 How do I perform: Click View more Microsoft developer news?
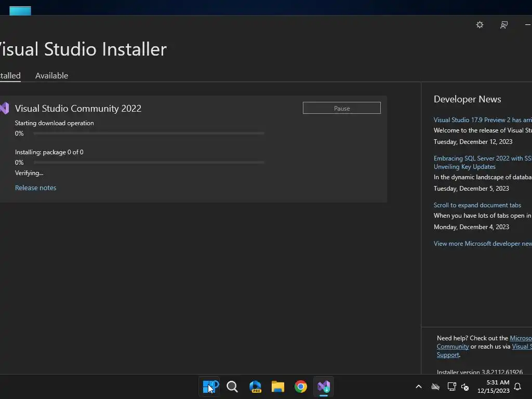[483, 244]
